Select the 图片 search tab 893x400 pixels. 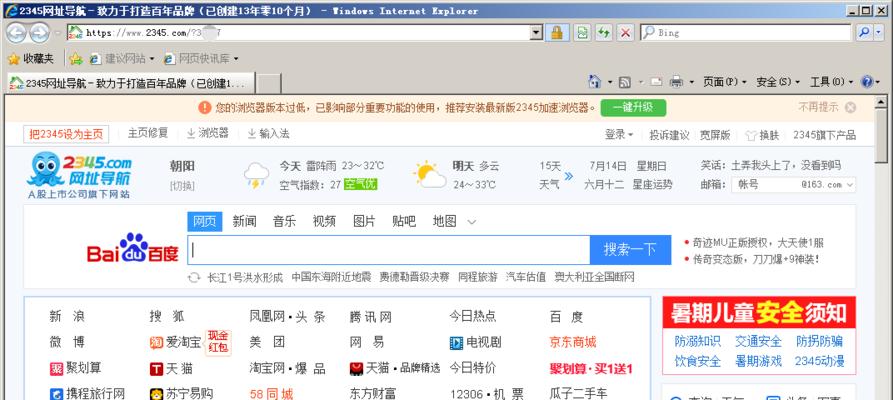(x=364, y=222)
